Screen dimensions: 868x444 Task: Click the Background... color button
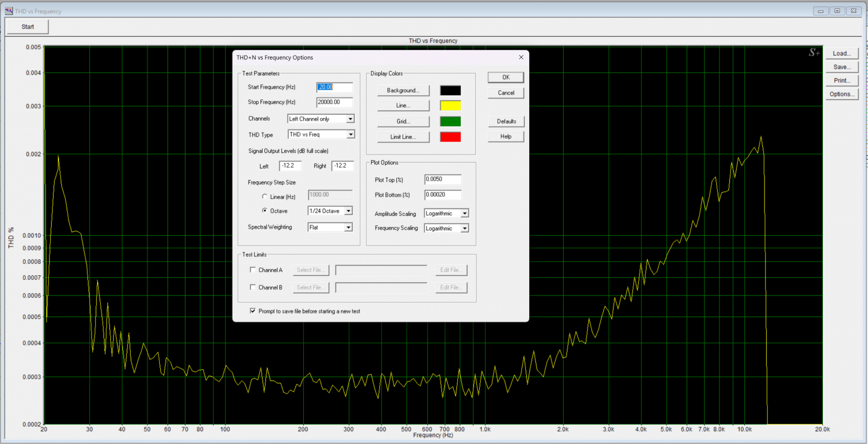click(x=403, y=90)
